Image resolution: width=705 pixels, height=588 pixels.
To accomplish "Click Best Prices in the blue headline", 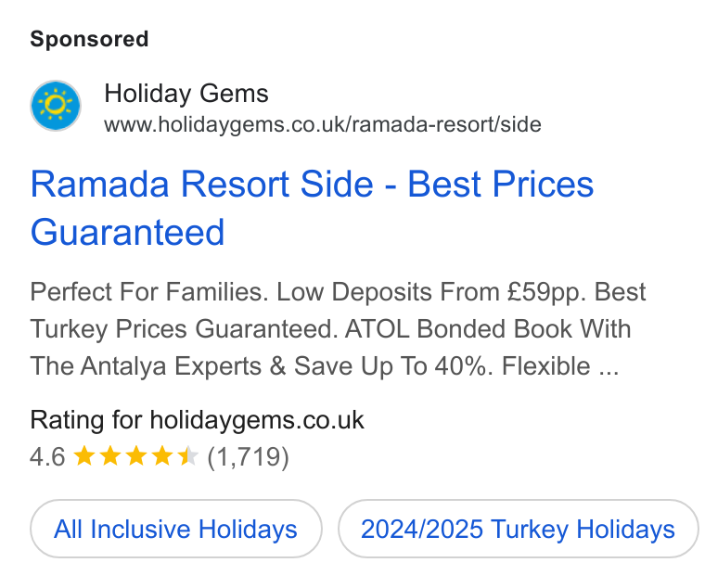I will [x=500, y=185].
